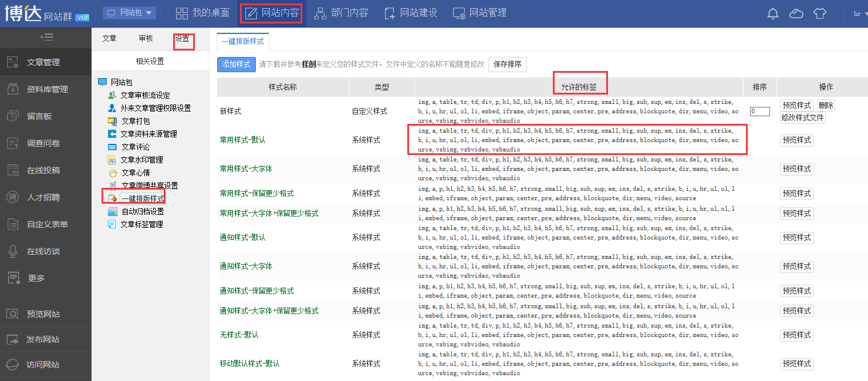Click the 样式名称 column header
This screenshot has height=381, width=868.
tap(282, 87)
